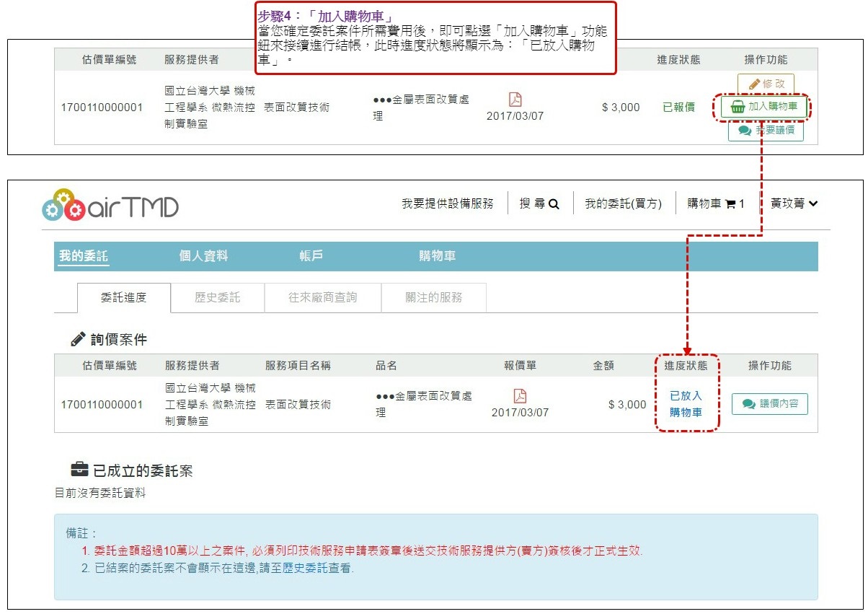Click the 議價內容 button
This screenshot has width=868, height=614.
[769, 404]
